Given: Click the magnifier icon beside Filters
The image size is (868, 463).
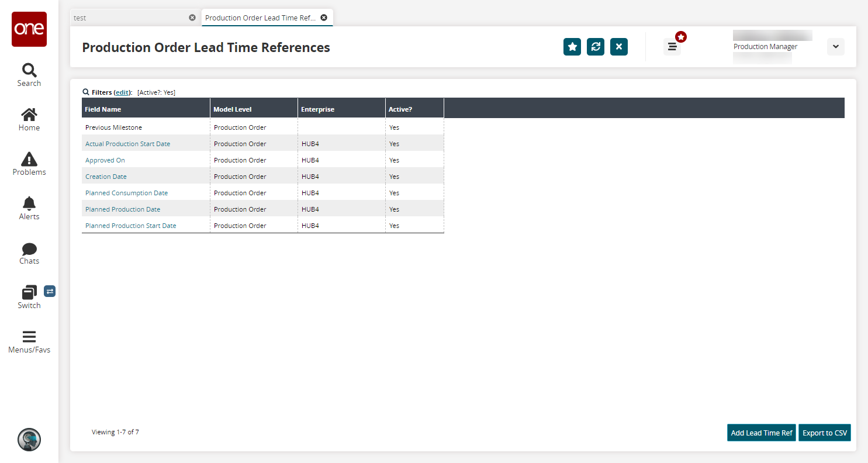Looking at the screenshot, I should [86, 92].
